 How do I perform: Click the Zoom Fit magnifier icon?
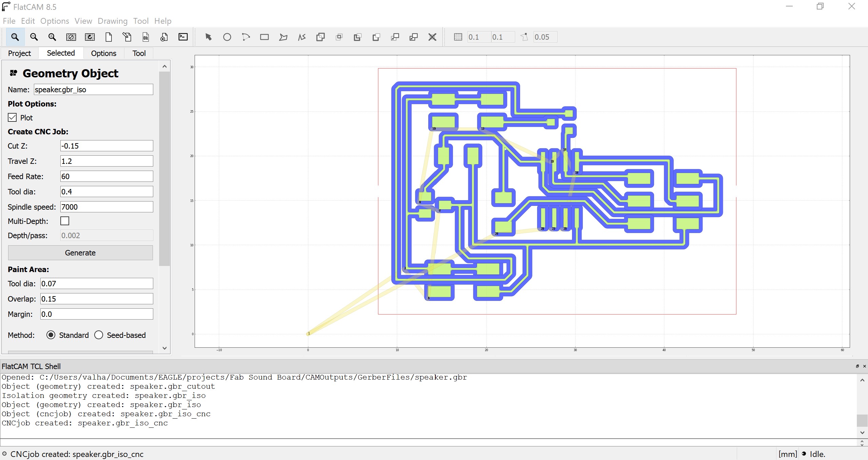(x=15, y=37)
